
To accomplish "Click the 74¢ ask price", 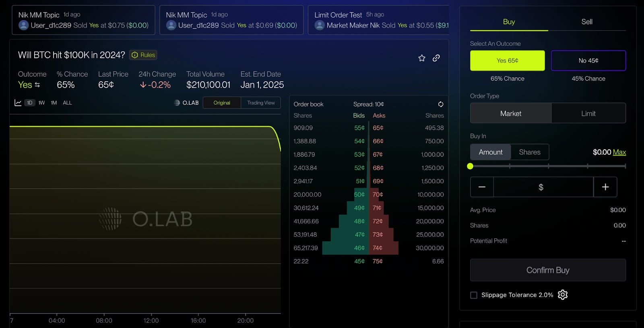I will (378, 248).
